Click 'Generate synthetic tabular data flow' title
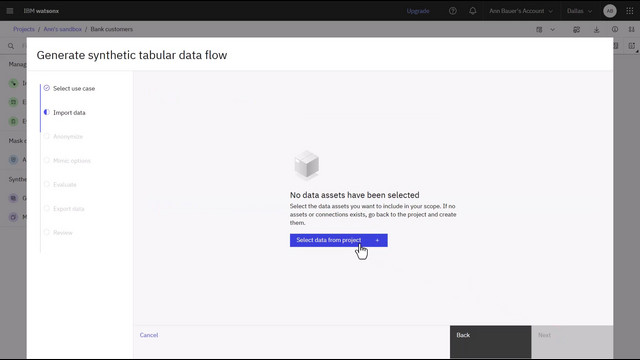This screenshot has width=640, height=360. click(x=132, y=55)
